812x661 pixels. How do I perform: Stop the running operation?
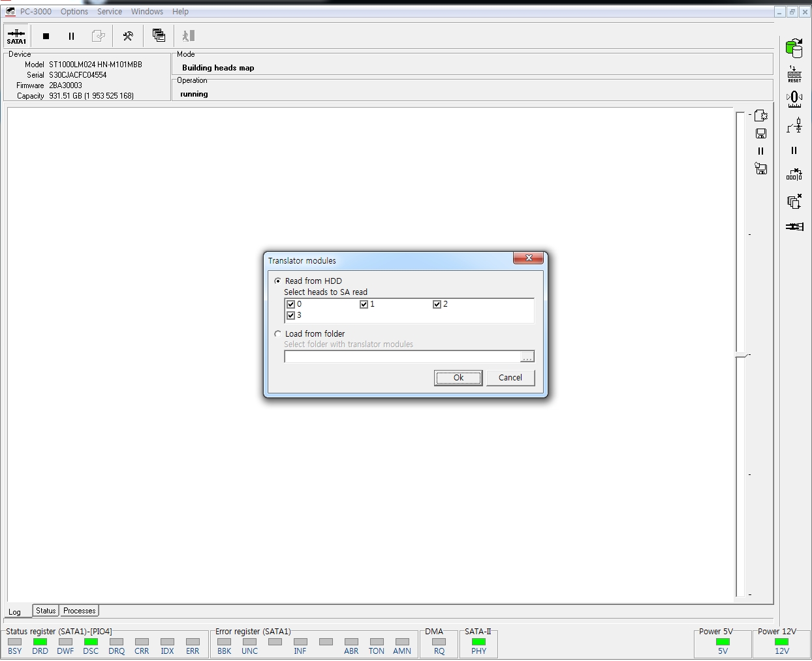tap(46, 36)
